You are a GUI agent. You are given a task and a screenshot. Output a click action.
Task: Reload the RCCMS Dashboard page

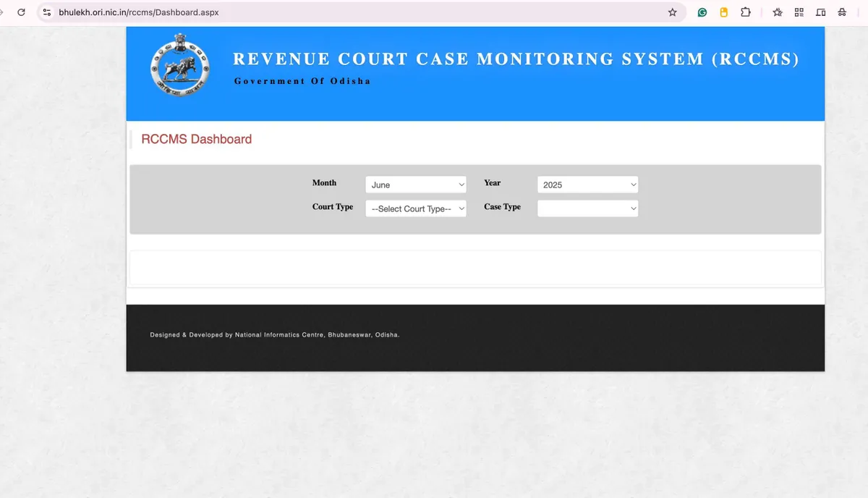point(21,12)
